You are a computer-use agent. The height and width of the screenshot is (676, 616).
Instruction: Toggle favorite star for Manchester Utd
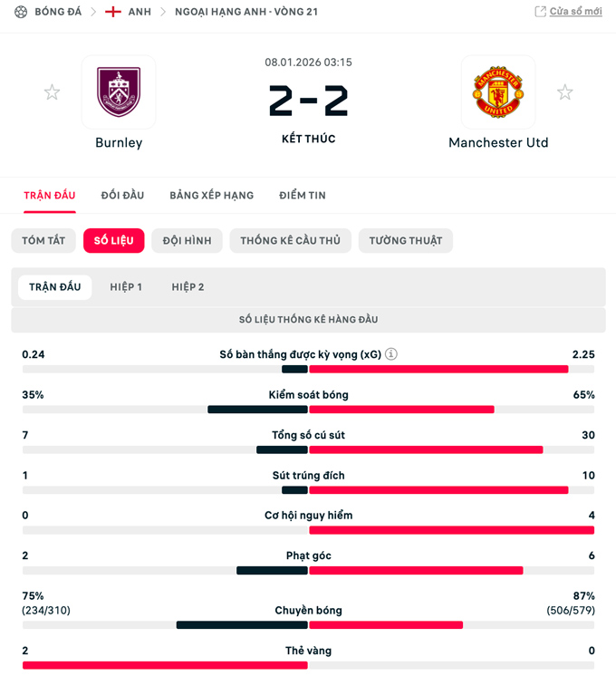[564, 92]
